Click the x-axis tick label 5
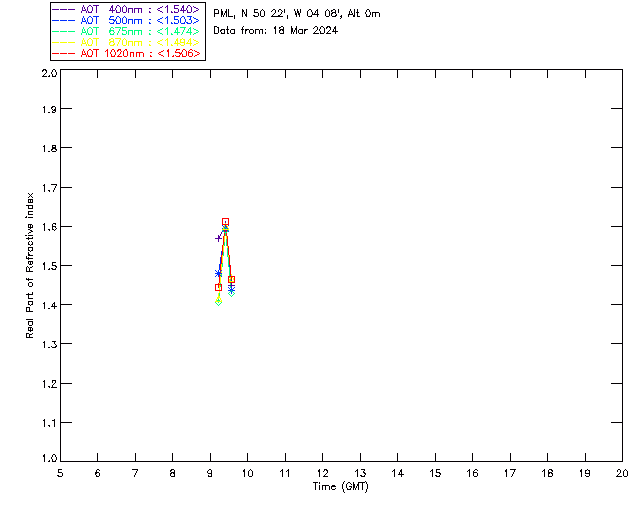 pyautogui.click(x=60, y=473)
